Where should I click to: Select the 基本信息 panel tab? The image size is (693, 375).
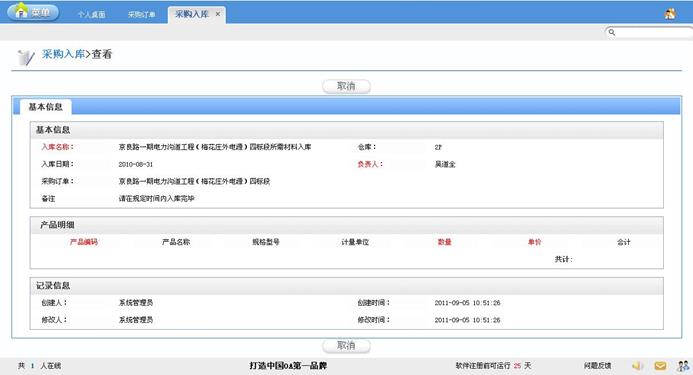click(46, 107)
